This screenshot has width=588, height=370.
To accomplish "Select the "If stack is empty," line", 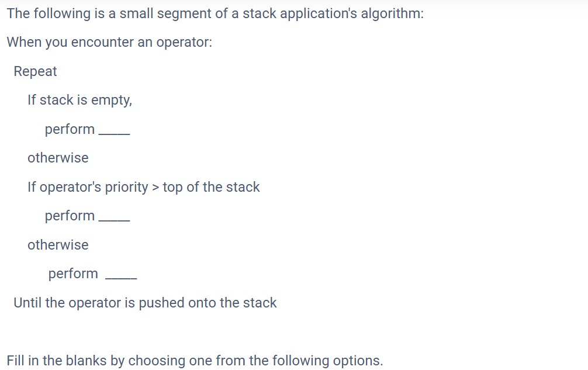I will 80,100.
